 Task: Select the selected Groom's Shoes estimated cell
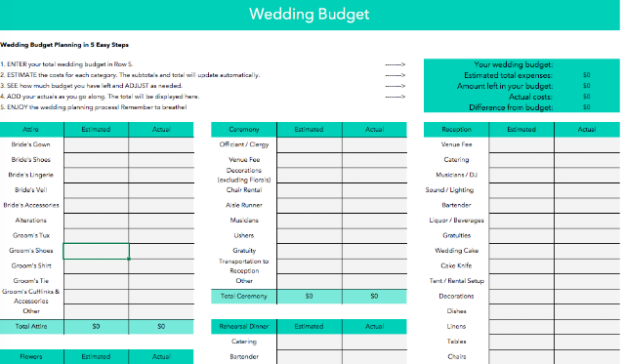[x=96, y=251]
